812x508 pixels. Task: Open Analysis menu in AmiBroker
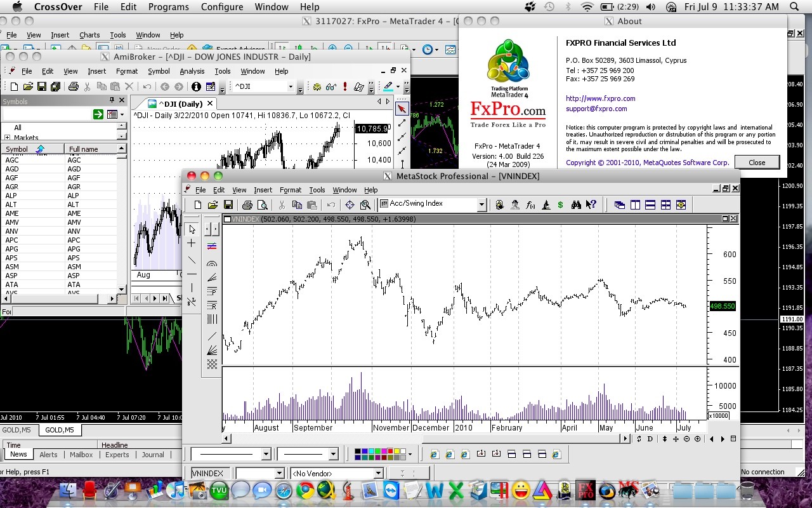pos(192,71)
